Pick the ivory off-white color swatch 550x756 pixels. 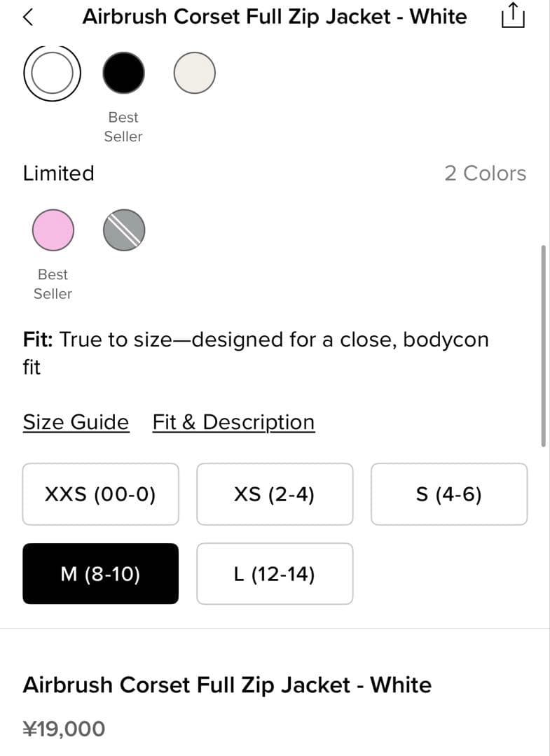(194, 73)
